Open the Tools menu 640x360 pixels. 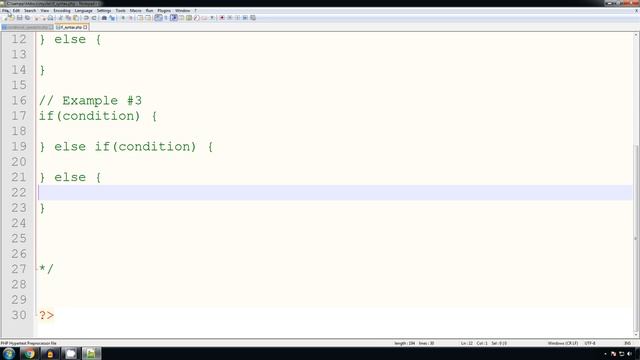(x=120, y=11)
